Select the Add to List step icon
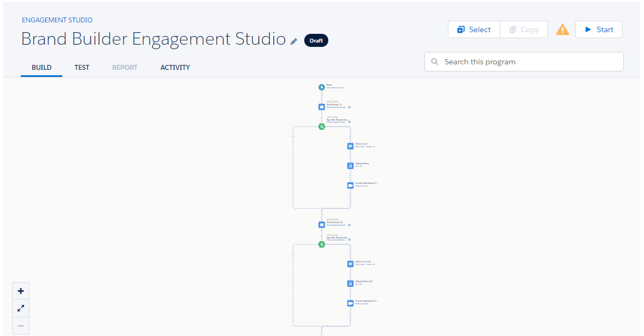 pyautogui.click(x=350, y=145)
